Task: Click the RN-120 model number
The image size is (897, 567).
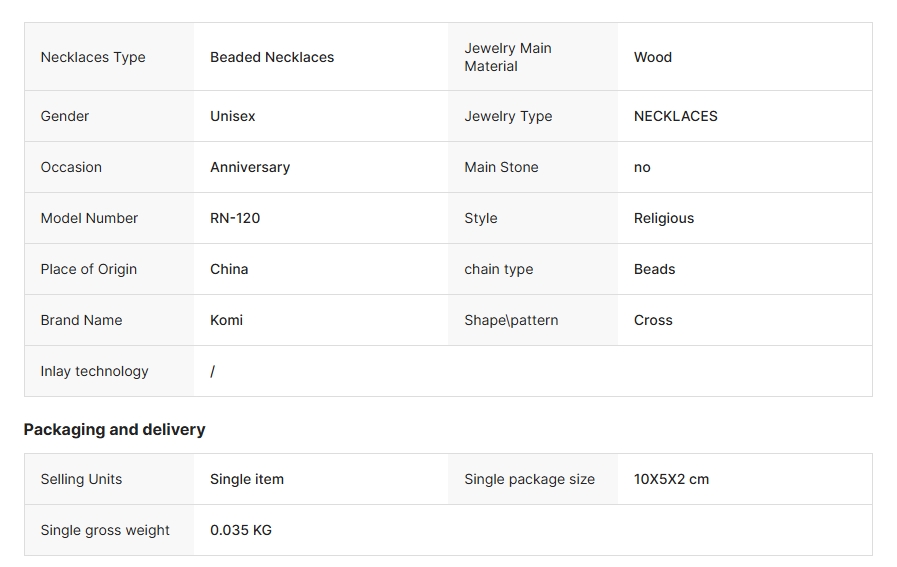Action: click(235, 218)
